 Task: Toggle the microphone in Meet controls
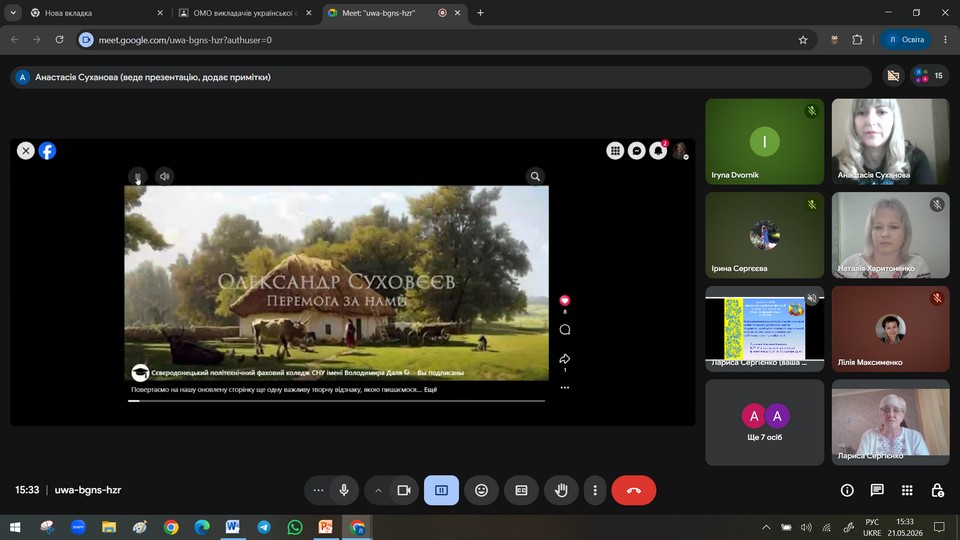(344, 490)
